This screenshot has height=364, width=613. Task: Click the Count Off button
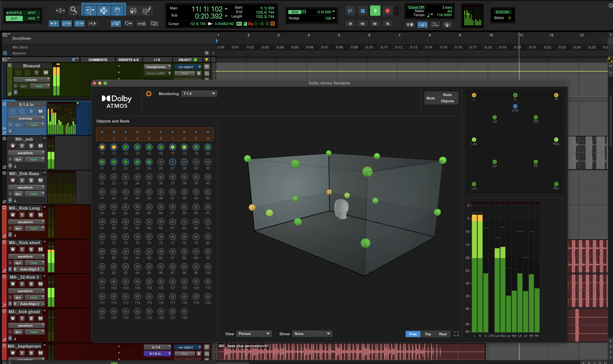point(416,7)
